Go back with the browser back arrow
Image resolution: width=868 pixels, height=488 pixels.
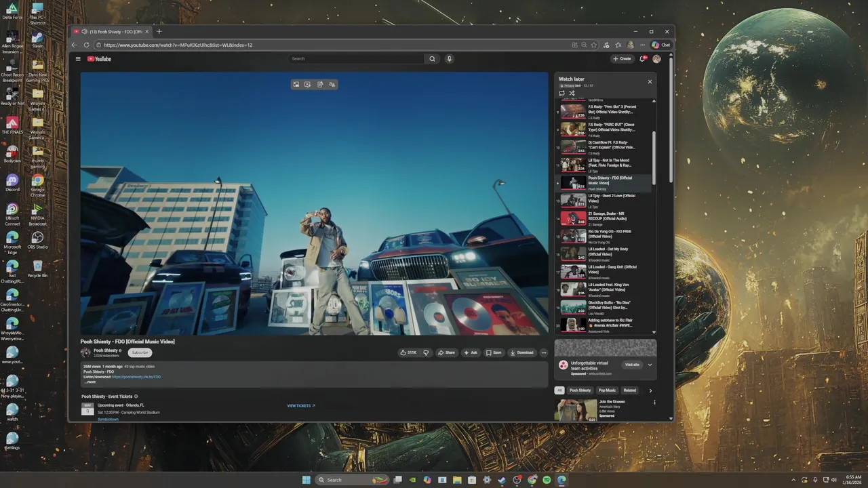75,45
